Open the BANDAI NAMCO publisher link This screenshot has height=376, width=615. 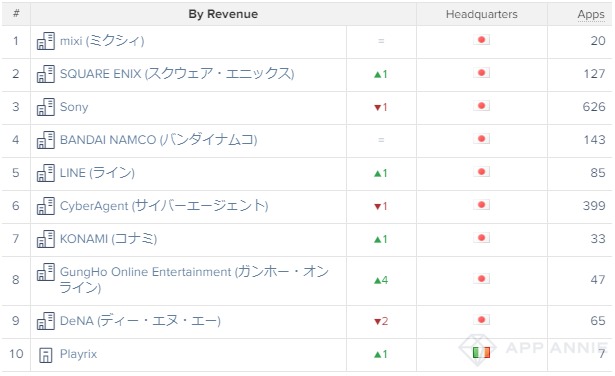(x=158, y=140)
